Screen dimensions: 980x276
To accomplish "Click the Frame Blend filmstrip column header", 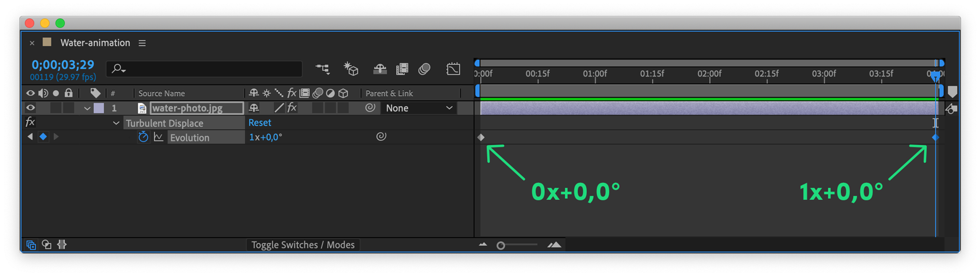I will (305, 93).
